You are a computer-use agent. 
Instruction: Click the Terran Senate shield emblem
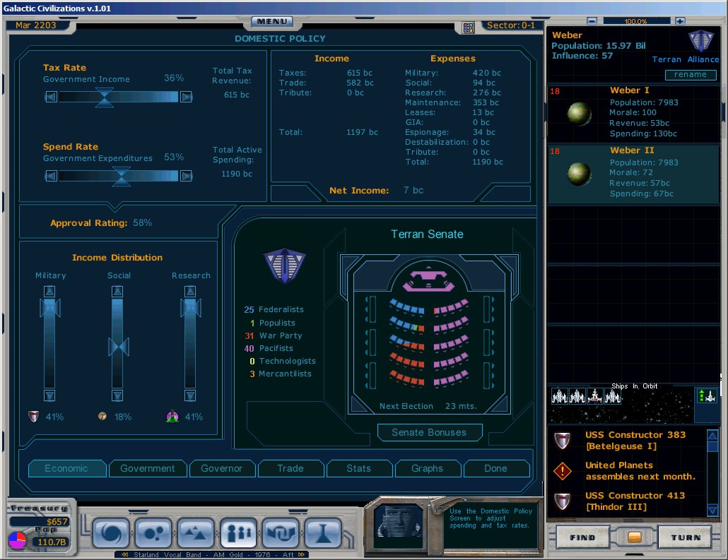pos(285,266)
